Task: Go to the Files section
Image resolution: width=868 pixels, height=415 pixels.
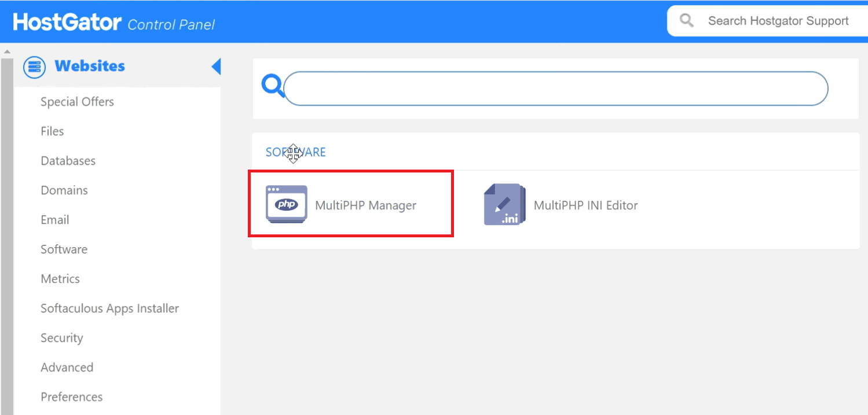Action: pyautogui.click(x=52, y=131)
